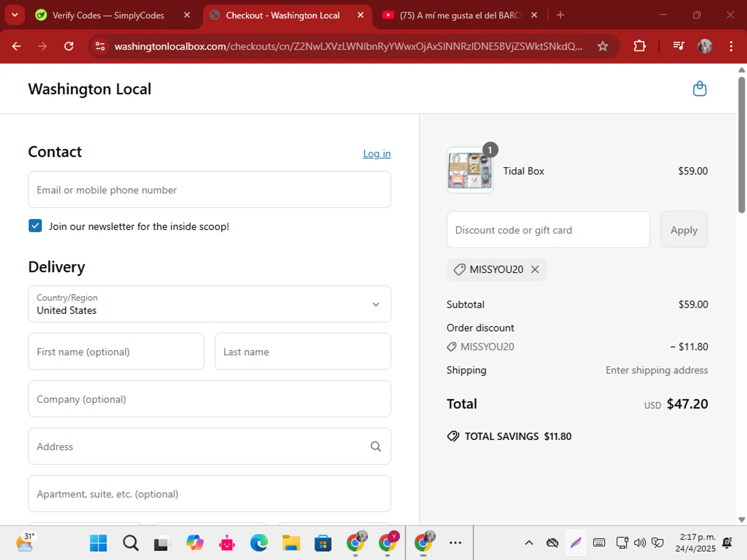
Task: Open the touch keyboard tray icon
Action: (599, 543)
